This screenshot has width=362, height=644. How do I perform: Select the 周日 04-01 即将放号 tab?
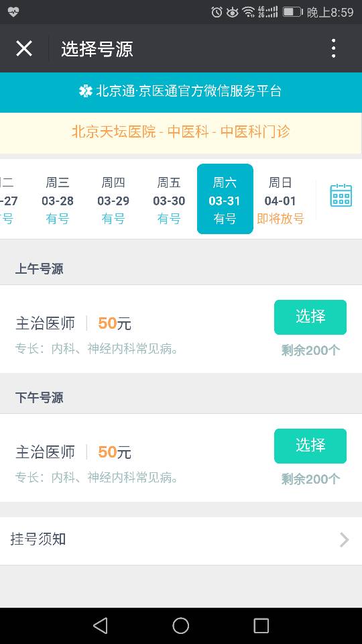tap(280, 200)
